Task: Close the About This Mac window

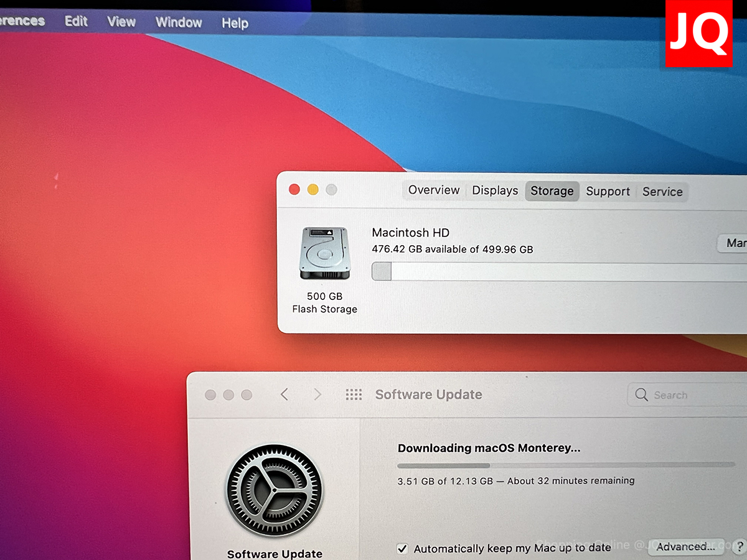Action: (294, 189)
